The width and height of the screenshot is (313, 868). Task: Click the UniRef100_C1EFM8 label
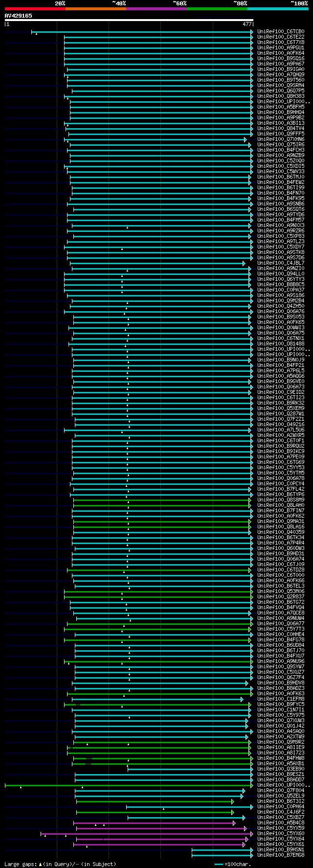click(x=281, y=699)
